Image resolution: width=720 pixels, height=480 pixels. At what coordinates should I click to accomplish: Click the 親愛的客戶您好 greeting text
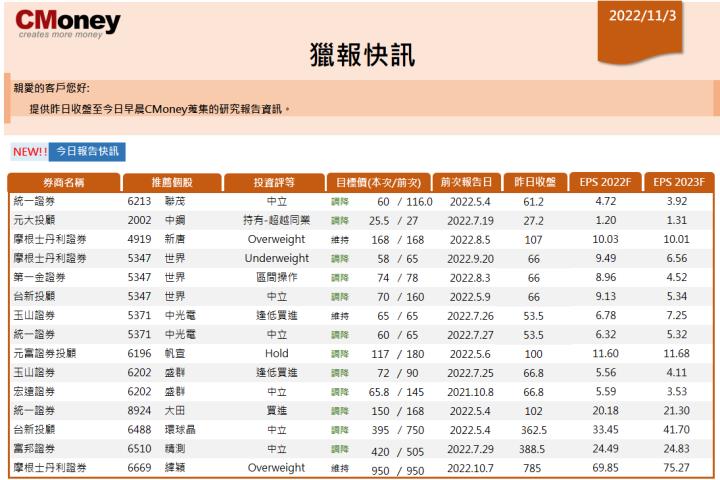point(51,88)
